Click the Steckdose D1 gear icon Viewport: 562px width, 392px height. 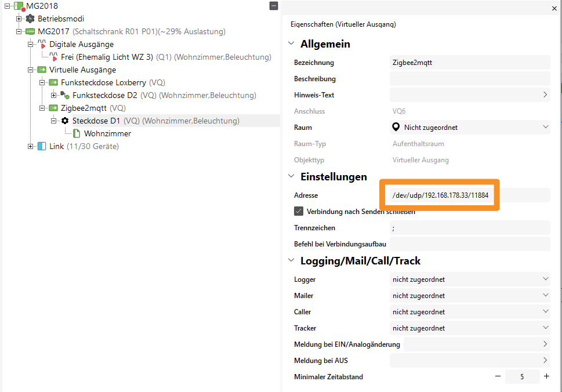pyautogui.click(x=65, y=121)
